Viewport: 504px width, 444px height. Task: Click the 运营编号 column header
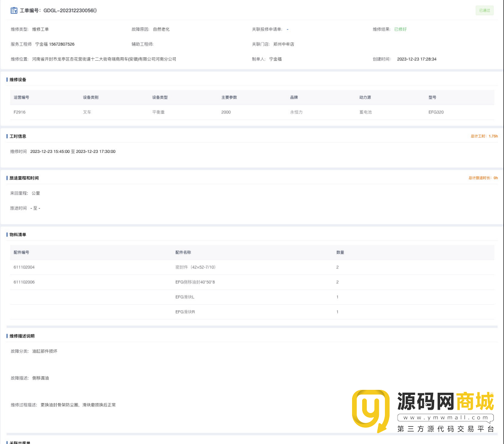[x=21, y=97]
